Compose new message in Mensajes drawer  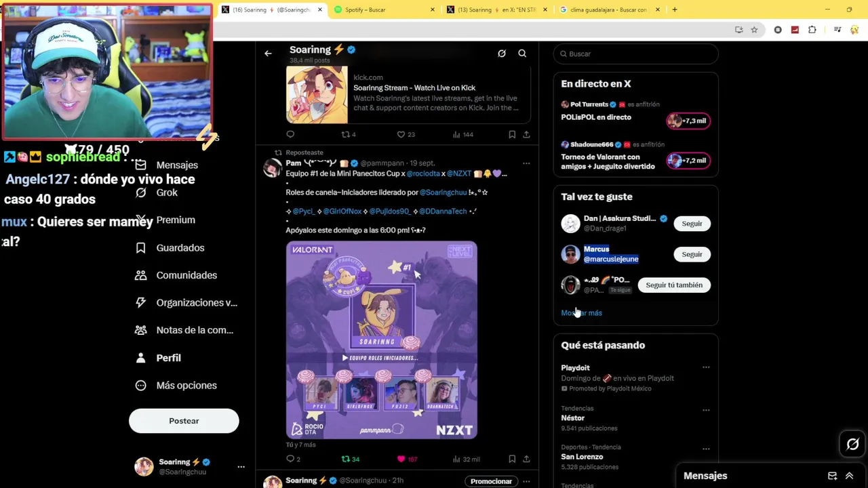(x=832, y=476)
